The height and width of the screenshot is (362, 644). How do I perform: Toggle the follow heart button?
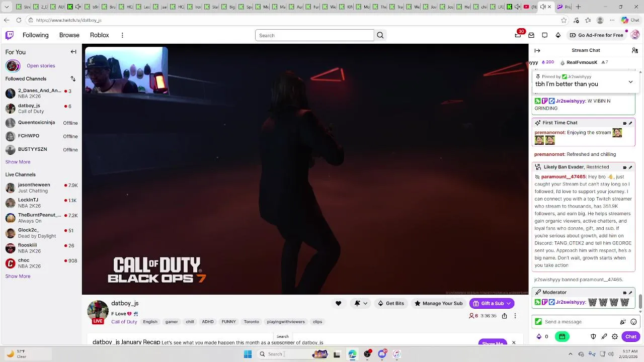coord(338,303)
